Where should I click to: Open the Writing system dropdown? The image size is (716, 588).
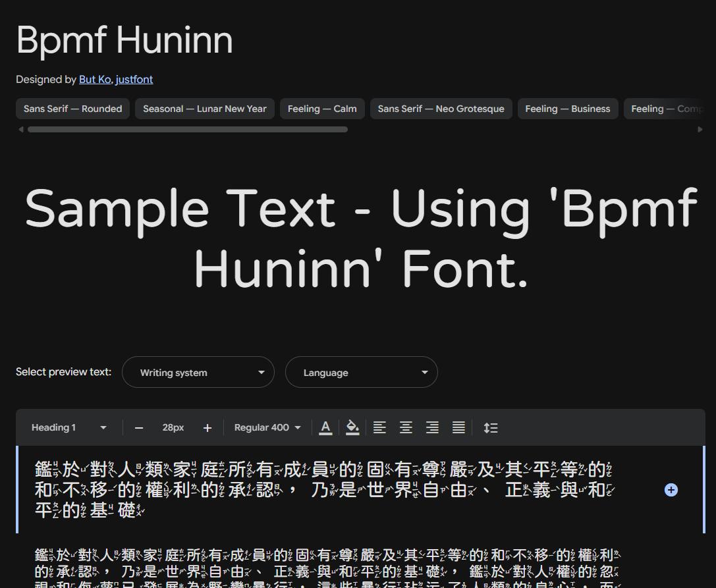(x=198, y=372)
